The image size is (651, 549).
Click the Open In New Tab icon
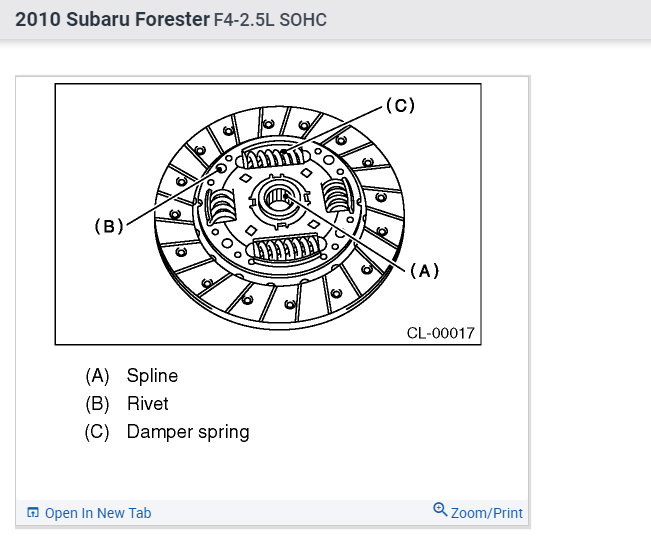[x=33, y=512]
